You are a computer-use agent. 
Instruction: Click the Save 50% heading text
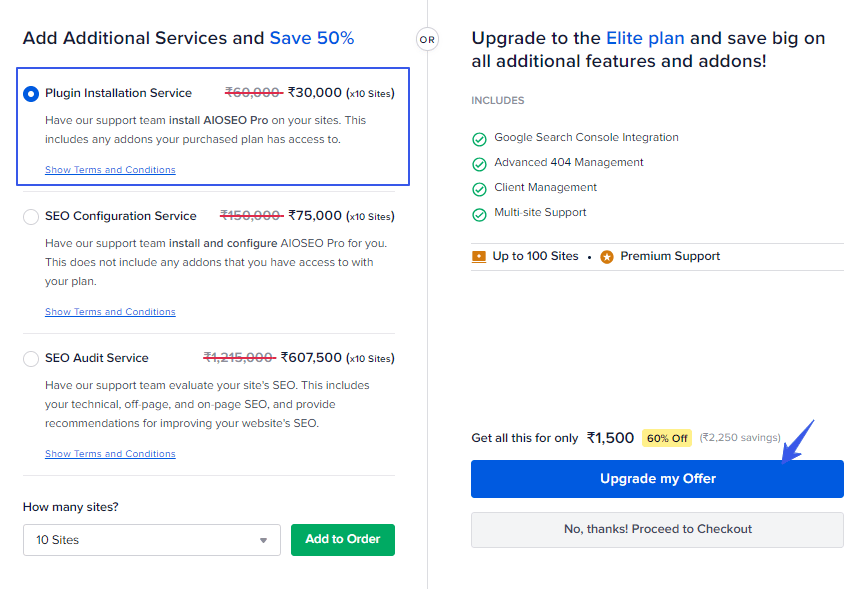click(312, 39)
